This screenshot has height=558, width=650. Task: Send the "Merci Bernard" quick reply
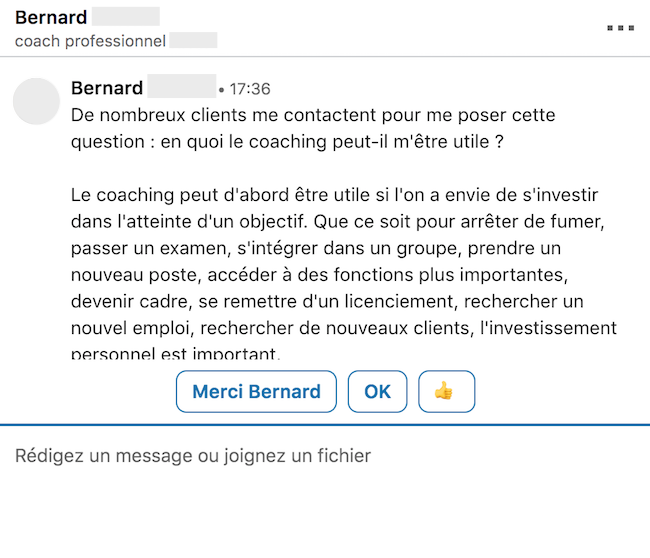(x=256, y=391)
